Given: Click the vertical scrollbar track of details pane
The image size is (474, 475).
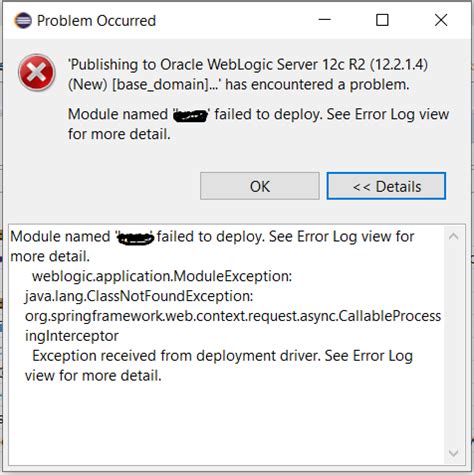Looking at the screenshot, I should tap(453, 345).
